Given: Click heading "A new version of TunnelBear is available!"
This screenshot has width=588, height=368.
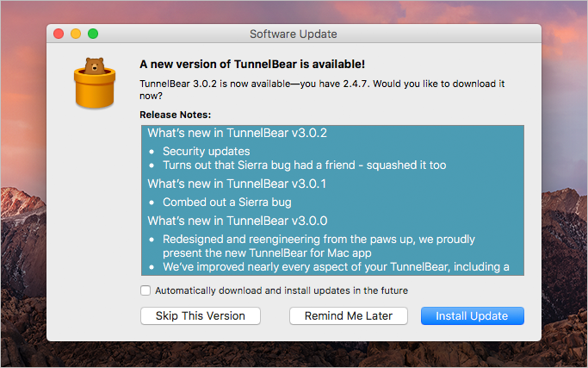Looking at the screenshot, I should (252, 65).
